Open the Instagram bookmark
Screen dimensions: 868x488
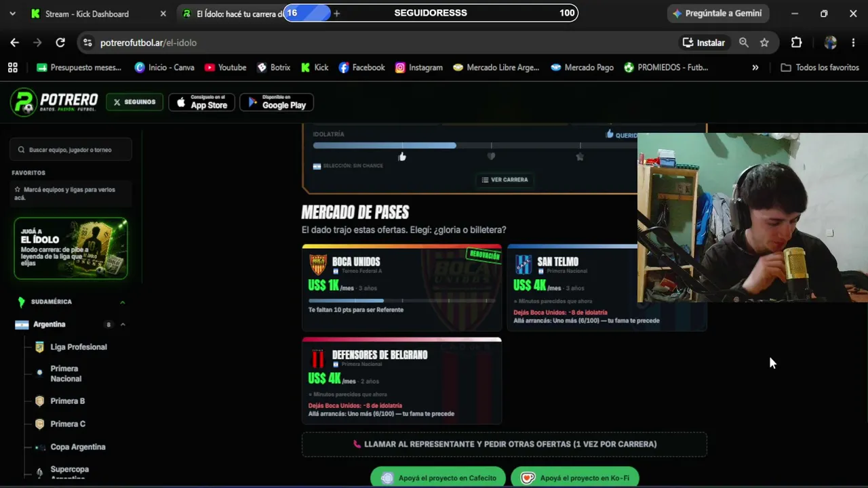pyautogui.click(x=419, y=68)
